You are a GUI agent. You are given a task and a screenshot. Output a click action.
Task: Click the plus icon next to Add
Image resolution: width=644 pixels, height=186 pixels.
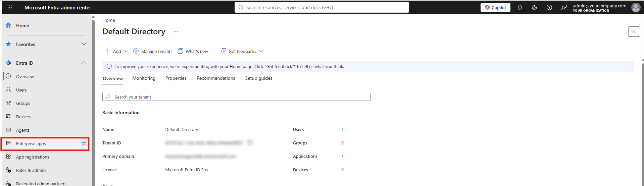(x=108, y=51)
